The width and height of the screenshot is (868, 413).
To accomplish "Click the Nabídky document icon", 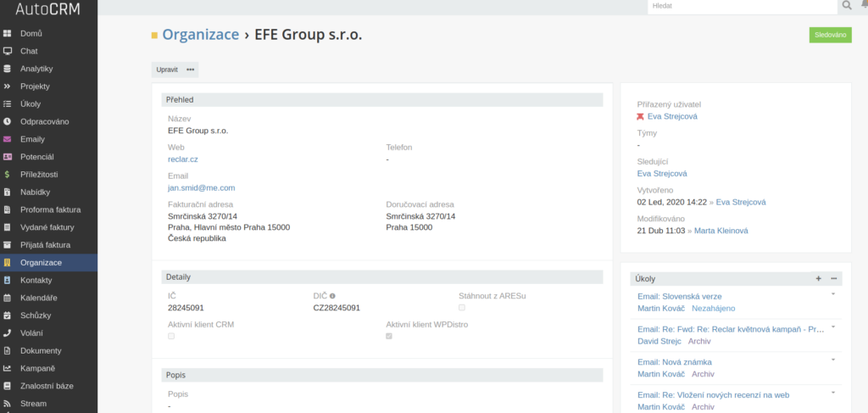I will [7, 193].
